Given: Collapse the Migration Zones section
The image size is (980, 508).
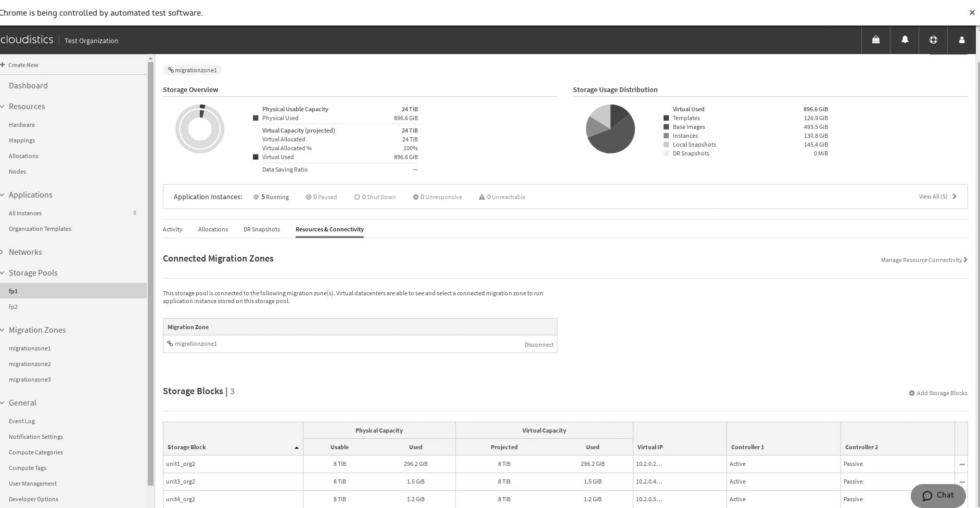Looking at the screenshot, I should point(3,330).
